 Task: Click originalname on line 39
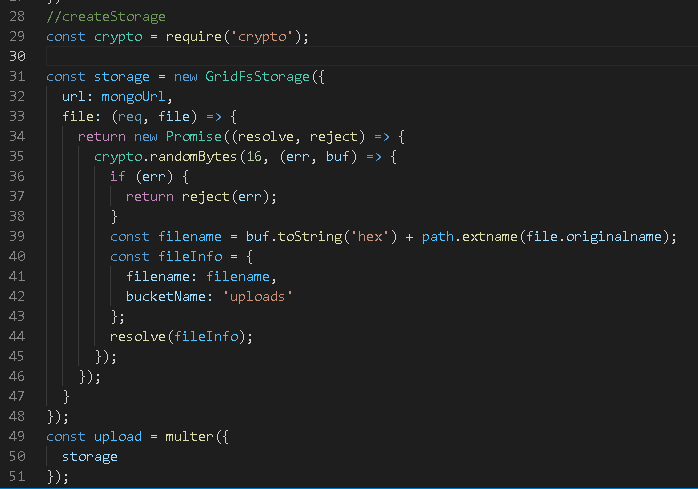[613, 236]
